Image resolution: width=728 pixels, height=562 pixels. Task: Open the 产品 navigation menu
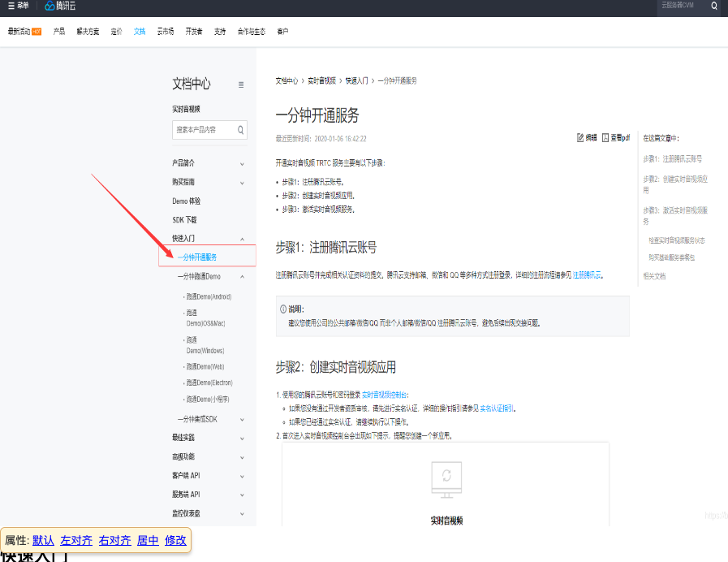pos(59,31)
